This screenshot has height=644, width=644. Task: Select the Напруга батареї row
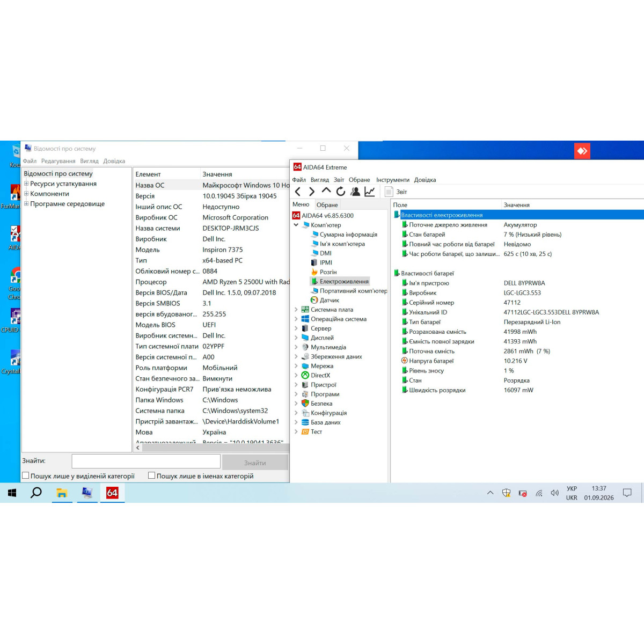click(x=517, y=361)
